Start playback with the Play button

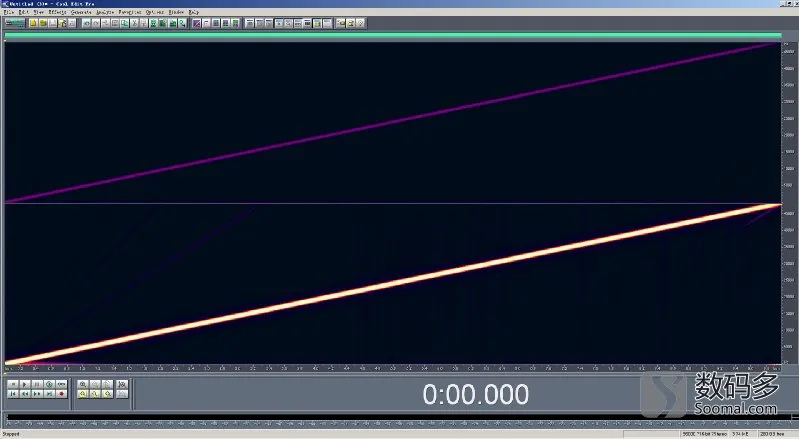coord(24,385)
